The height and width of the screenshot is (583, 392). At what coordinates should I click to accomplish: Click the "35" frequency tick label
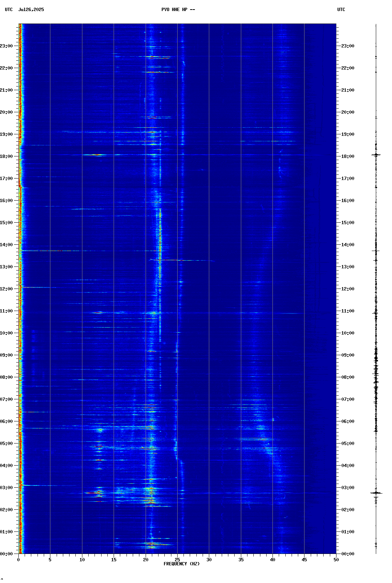241,560
